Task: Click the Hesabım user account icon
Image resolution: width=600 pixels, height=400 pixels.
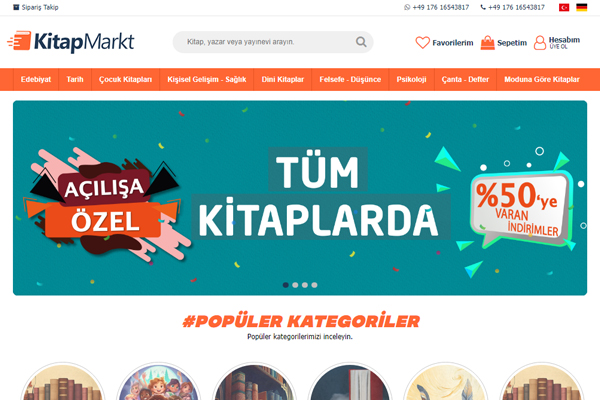Action: point(540,42)
